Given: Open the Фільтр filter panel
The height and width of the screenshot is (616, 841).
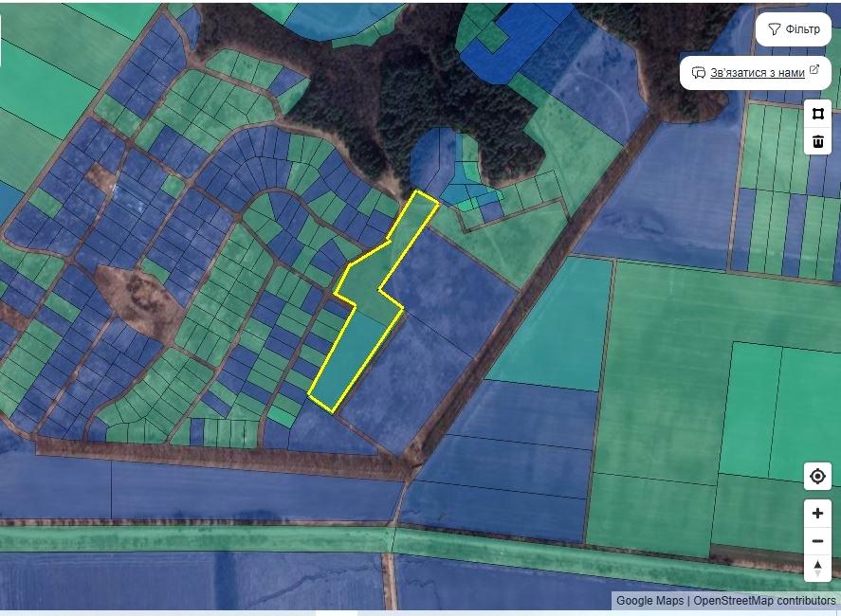Looking at the screenshot, I should (x=793, y=29).
